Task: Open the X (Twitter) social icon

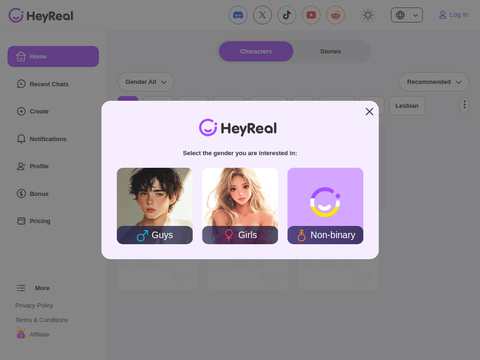Action: tap(262, 15)
